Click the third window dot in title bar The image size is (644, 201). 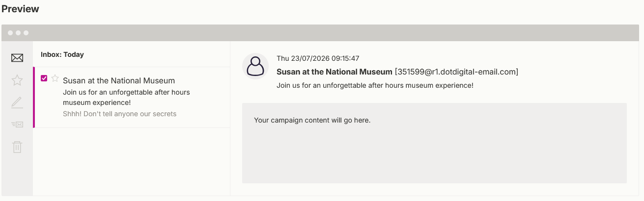click(x=26, y=33)
